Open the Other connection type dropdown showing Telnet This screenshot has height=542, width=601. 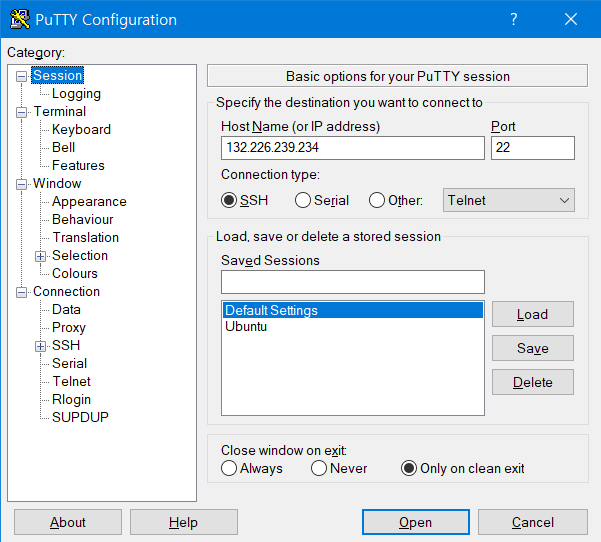click(x=509, y=200)
